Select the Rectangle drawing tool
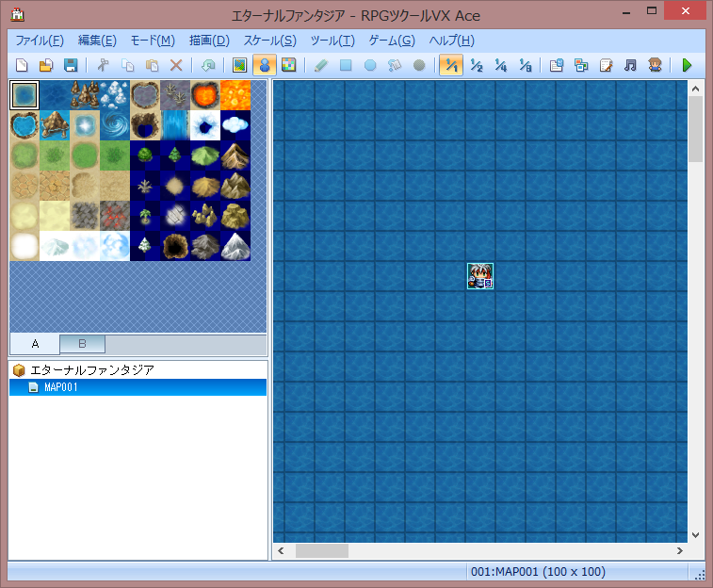 click(x=346, y=65)
